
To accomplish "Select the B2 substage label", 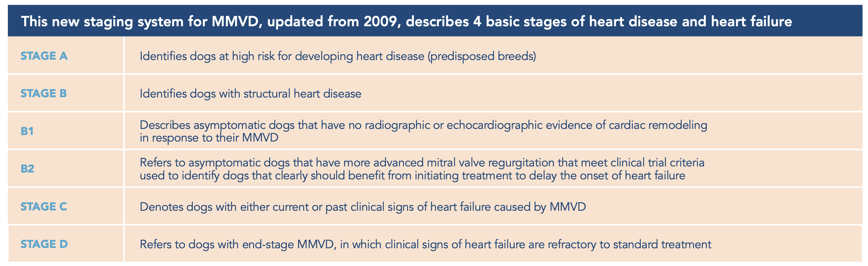I will coord(27,169).
